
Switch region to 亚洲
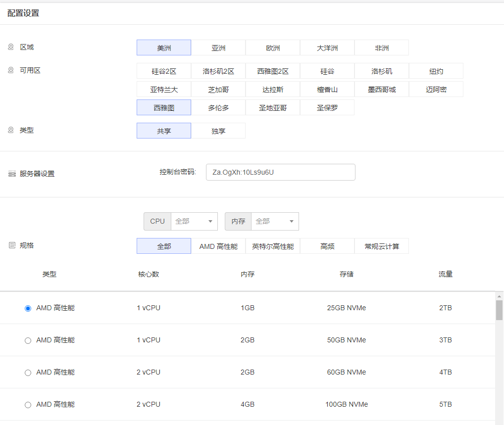pyautogui.click(x=218, y=48)
